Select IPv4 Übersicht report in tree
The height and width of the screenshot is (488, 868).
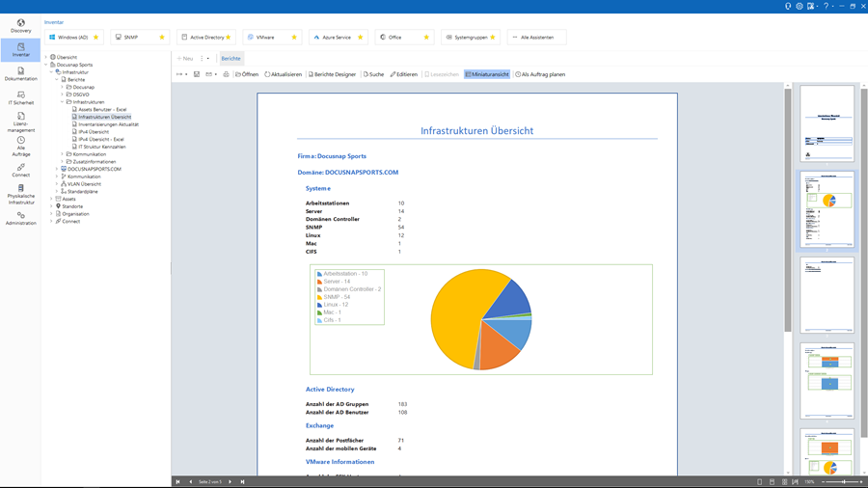(94, 132)
